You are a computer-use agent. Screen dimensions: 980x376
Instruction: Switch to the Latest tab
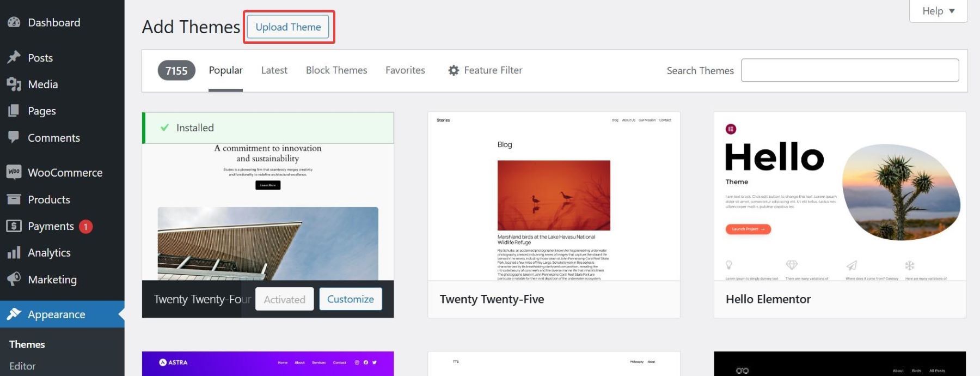[x=274, y=70]
